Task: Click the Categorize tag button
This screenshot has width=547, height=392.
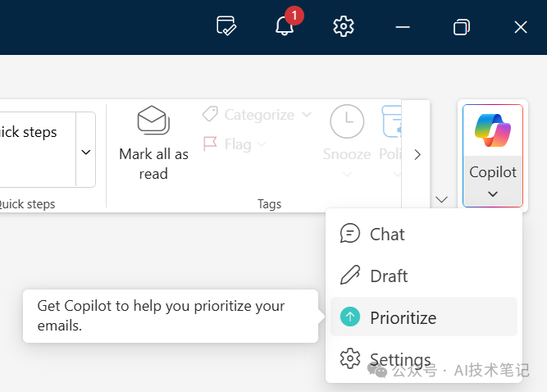Action: click(x=248, y=114)
